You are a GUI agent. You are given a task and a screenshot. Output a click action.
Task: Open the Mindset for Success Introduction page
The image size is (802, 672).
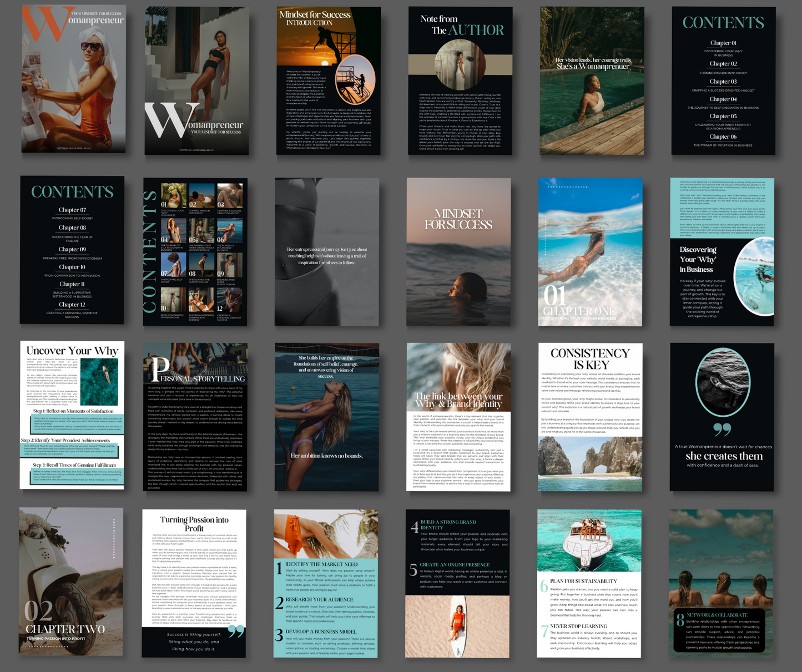pos(328,81)
